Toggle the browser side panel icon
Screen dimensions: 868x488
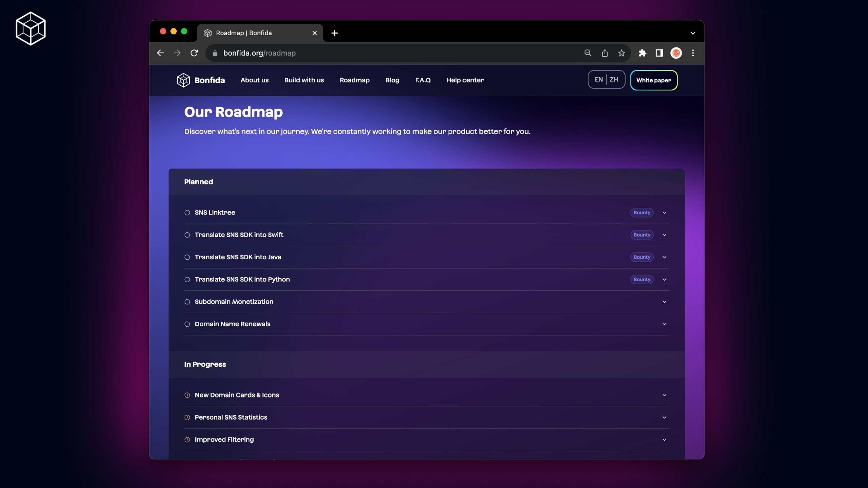tap(659, 53)
